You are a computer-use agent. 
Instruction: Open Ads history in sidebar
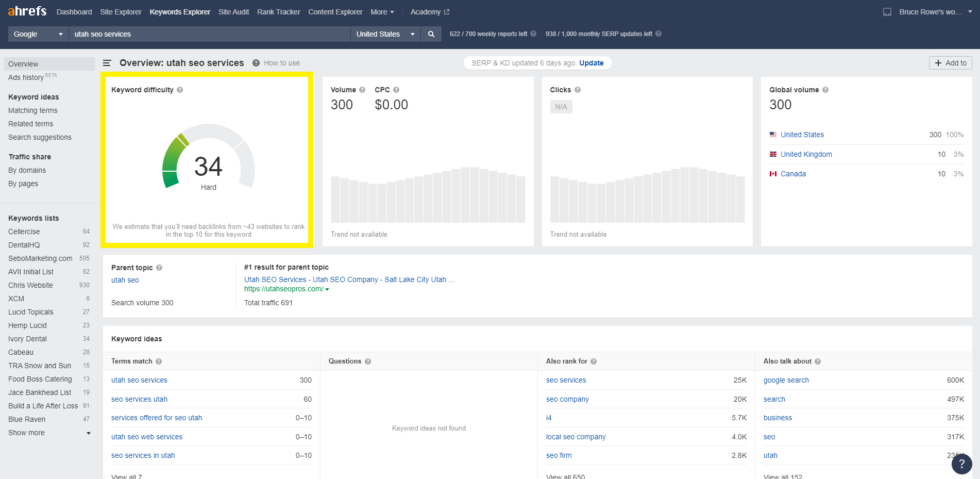coord(26,77)
